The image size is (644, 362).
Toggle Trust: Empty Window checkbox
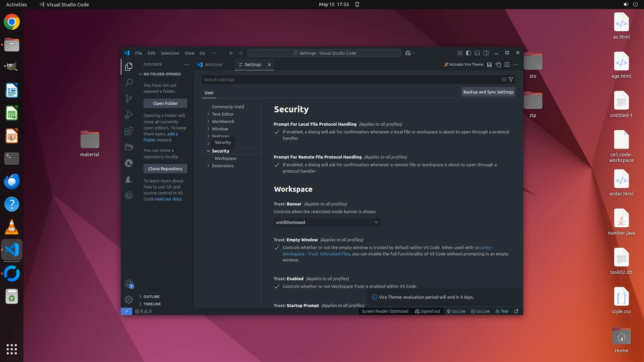pos(277,248)
